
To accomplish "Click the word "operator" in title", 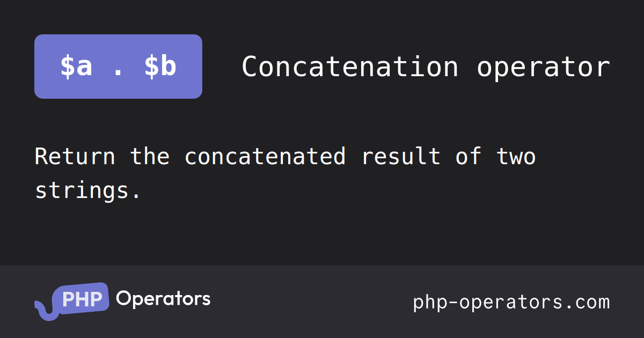I will tap(543, 67).
